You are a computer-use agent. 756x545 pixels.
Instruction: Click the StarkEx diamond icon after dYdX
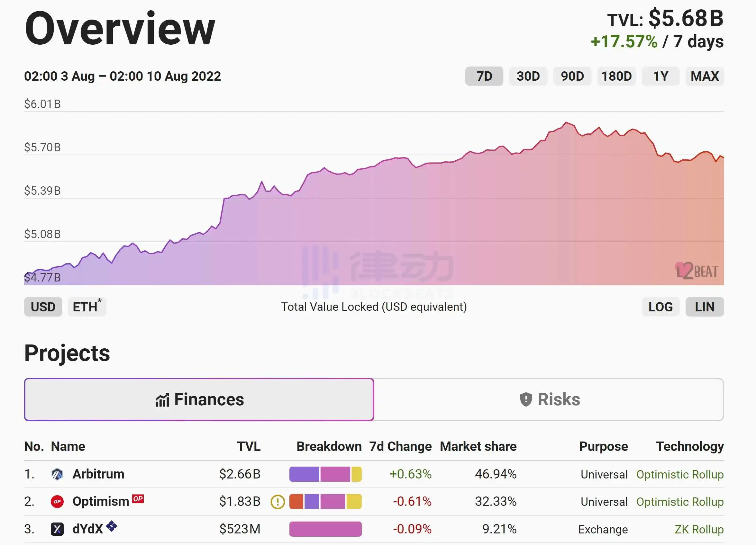click(x=111, y=526)
